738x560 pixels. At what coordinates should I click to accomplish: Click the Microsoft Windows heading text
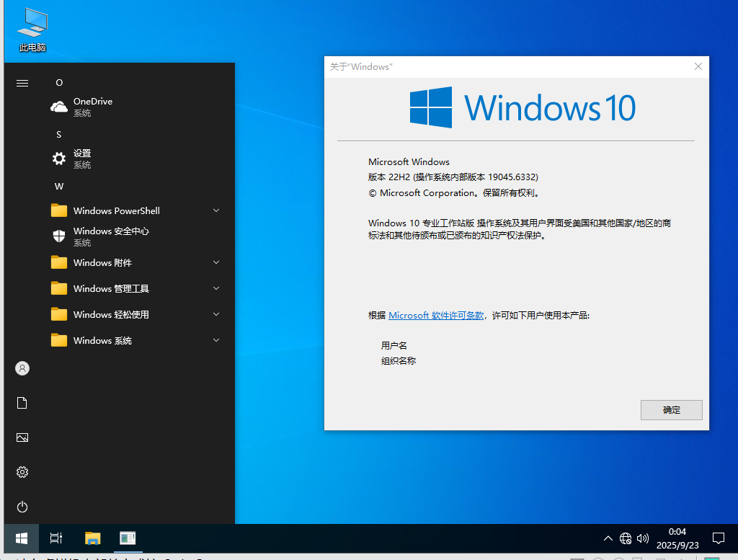409,162
